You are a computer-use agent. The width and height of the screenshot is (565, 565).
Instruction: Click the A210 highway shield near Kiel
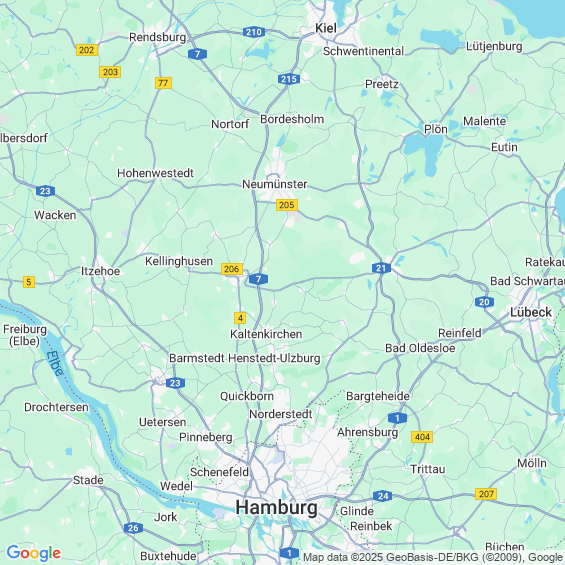pos(254,32)
